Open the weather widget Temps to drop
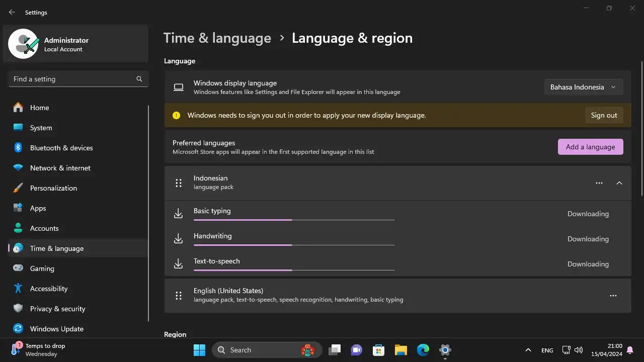644x362 pixels. (x=39, y=350)
